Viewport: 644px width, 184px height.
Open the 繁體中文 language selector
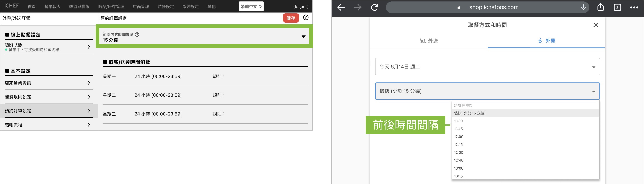pyautogui.click(x=251, y=6)
